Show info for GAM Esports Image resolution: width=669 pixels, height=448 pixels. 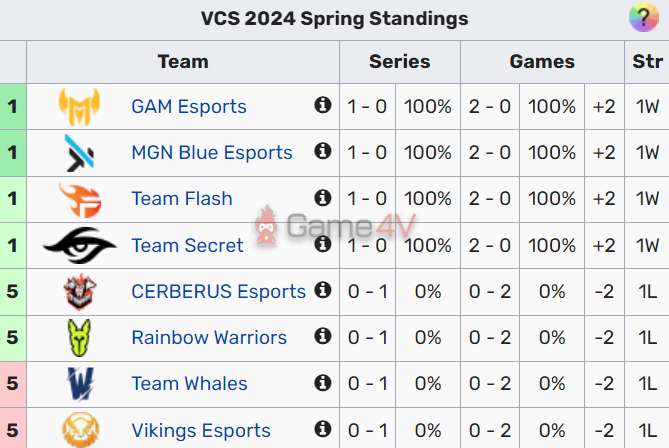322,105
